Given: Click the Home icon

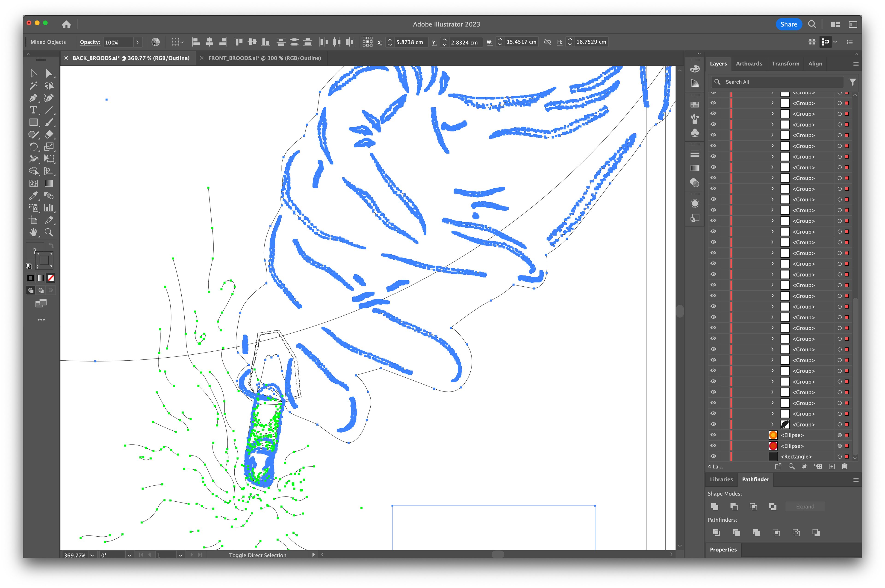Looking at the screenshot, I should click(x=66, y=24).
